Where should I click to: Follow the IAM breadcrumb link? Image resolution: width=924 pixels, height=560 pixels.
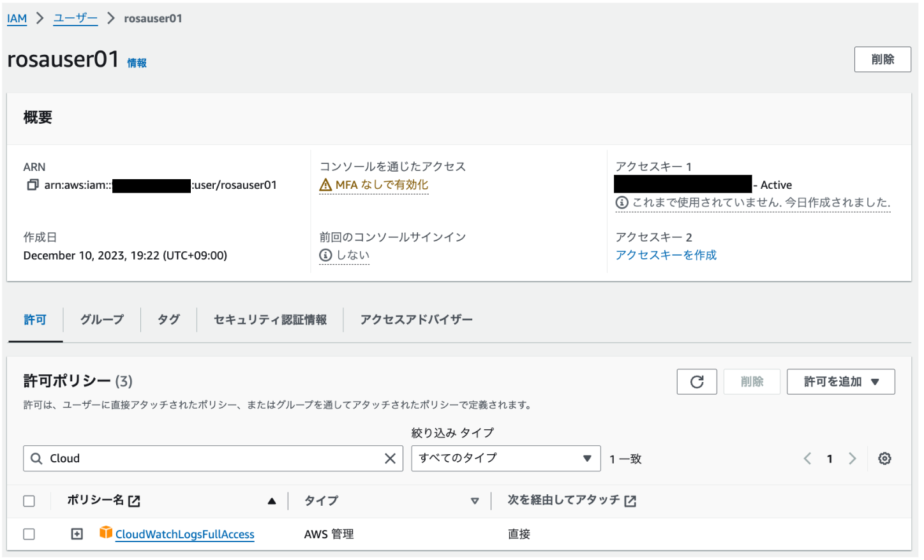click(17, 18)
